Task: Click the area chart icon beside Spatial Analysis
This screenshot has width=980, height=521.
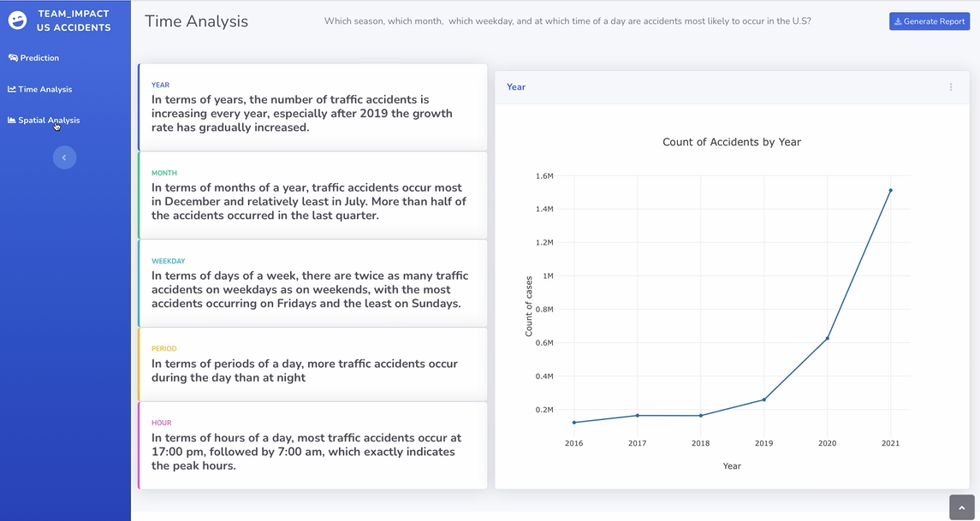Action: point(12,121)
